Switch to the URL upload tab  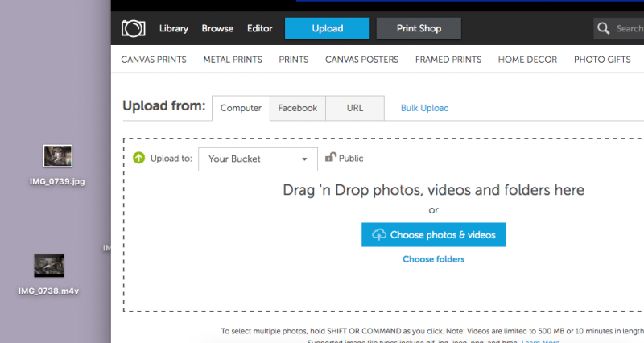(355, 108)
